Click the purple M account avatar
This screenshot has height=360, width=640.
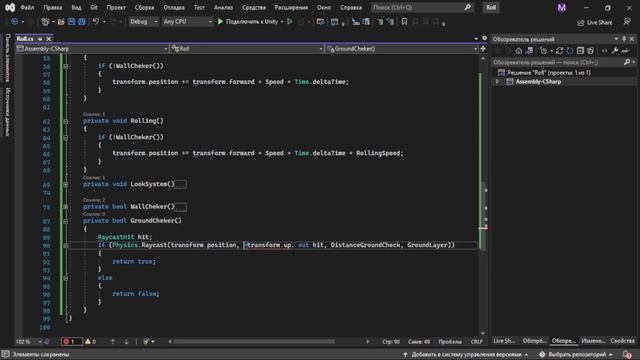pyautogui.click(x=562, y=7)
